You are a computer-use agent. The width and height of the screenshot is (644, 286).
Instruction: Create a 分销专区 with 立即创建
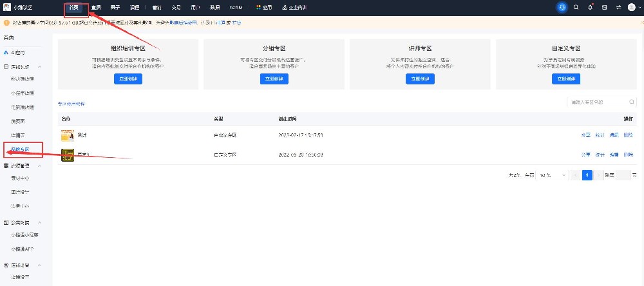[274, 79]
